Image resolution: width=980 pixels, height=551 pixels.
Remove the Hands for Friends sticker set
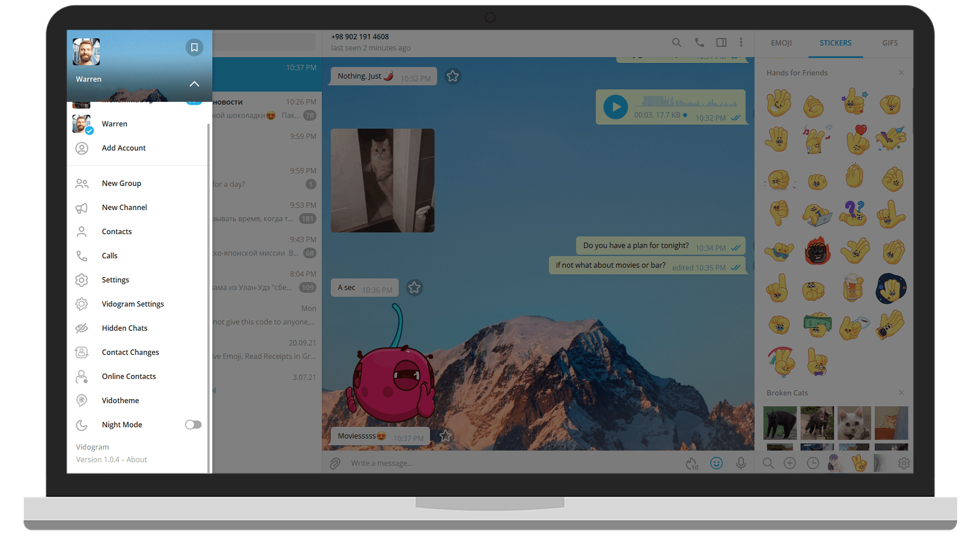[x=902, y=72]
